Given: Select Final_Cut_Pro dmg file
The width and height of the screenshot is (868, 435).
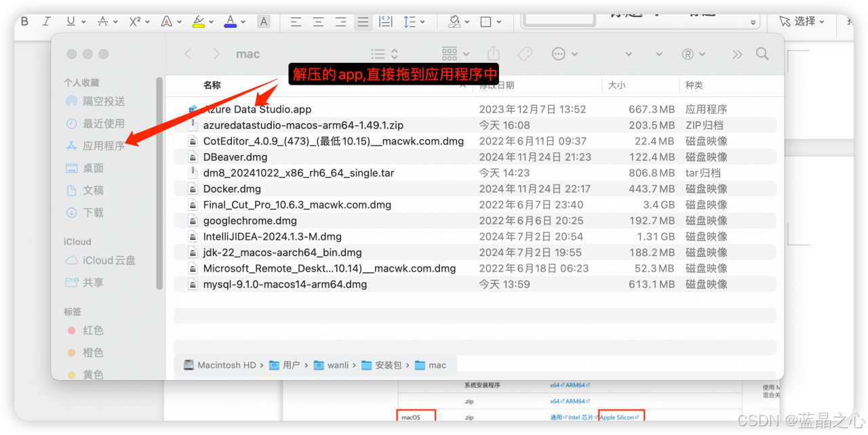Looking at the screenshot, I should [x=475, y=205].
